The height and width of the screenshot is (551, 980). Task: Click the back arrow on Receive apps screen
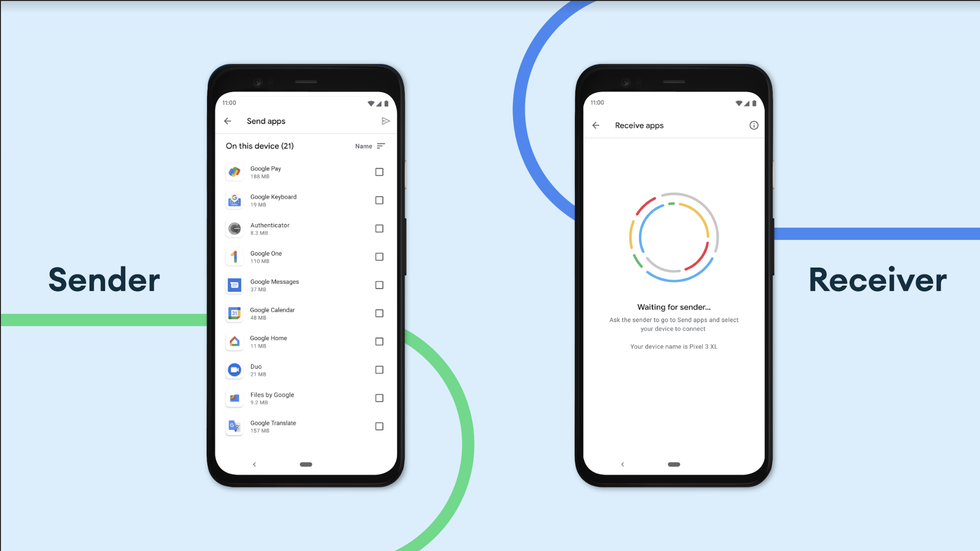point(595,125)
